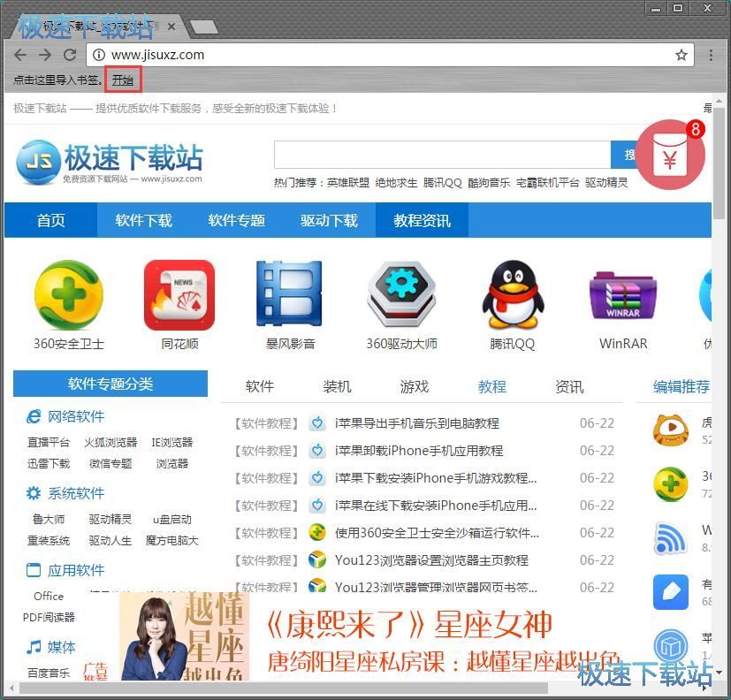The height and width of the screenshot is (700, 731).
Task: Open the red envelope promotion icon
Action: coord(670,155)
